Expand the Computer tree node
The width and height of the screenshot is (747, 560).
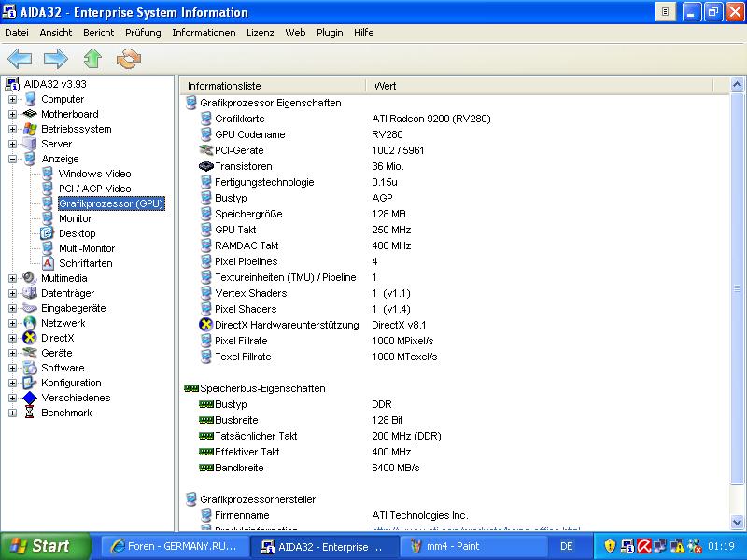click(x=12, y=99)
